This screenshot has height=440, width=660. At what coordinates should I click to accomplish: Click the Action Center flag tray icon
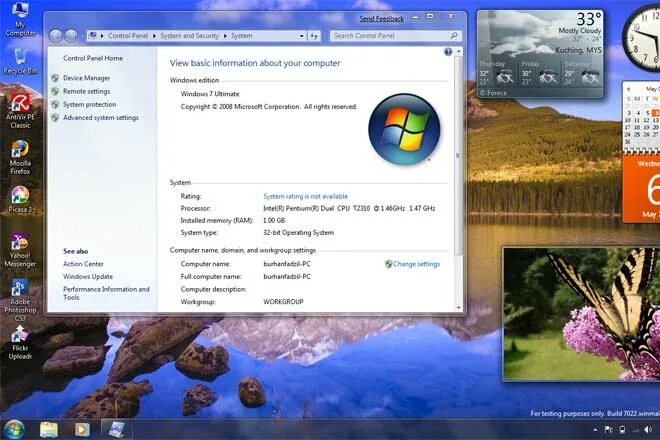[x=608, y=429]
